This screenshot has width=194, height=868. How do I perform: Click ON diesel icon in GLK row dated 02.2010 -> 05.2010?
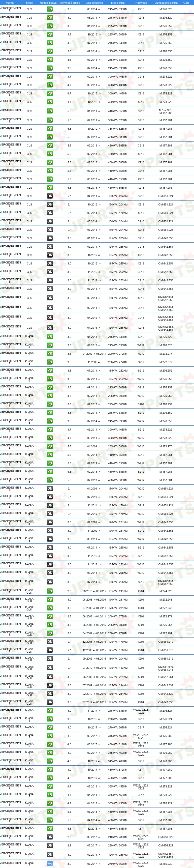coord(50,694)
